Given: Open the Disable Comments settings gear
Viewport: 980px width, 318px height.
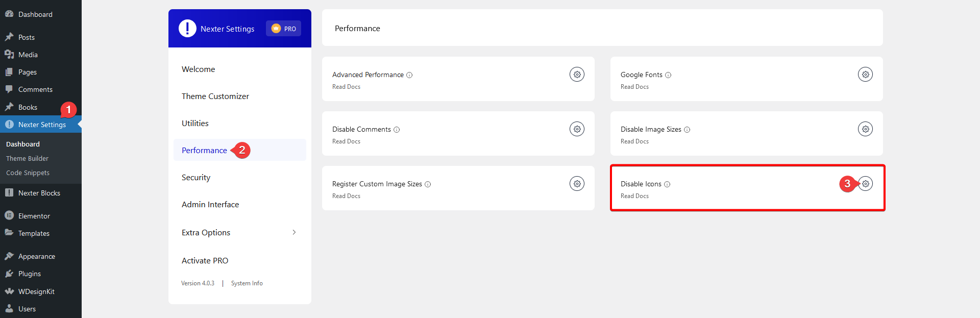Looking at the screenshot, I should (577, 129).
